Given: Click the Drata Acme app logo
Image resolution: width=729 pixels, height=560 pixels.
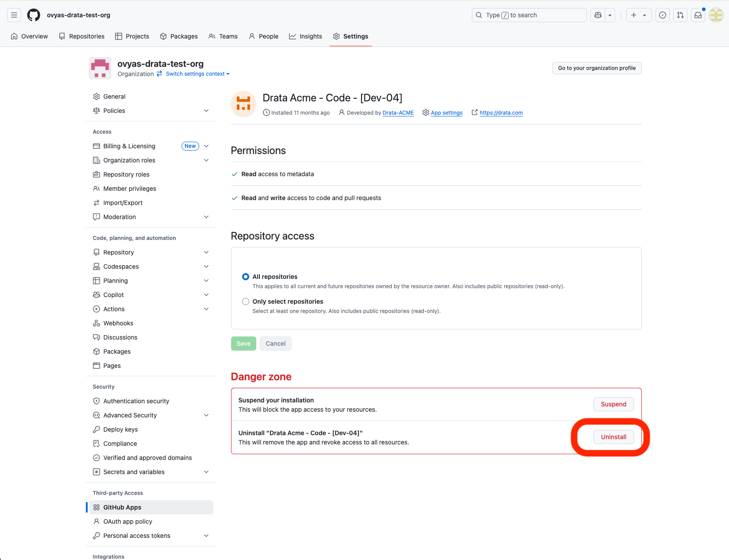Looking at the screenshot, I should point(243,104).
